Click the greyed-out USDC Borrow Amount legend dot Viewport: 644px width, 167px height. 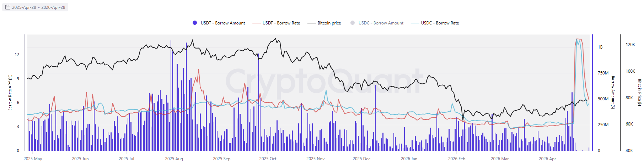353,23
